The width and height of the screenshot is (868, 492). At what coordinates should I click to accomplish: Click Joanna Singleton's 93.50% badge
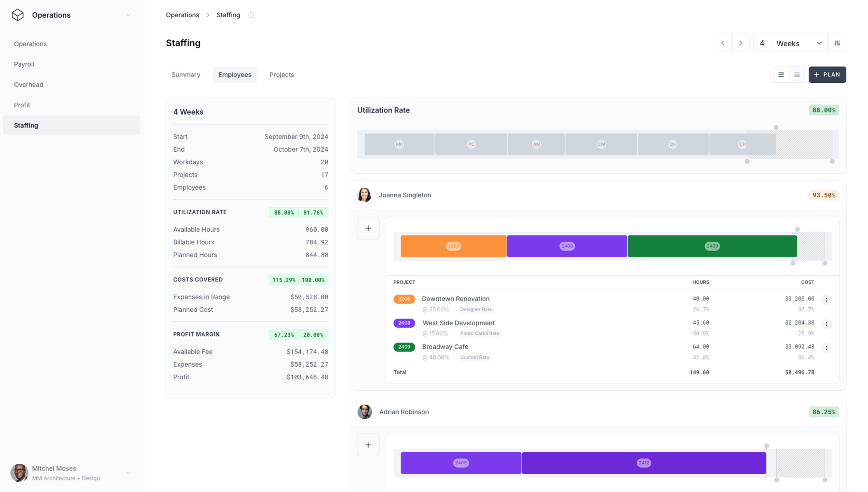tap(824, 195)
